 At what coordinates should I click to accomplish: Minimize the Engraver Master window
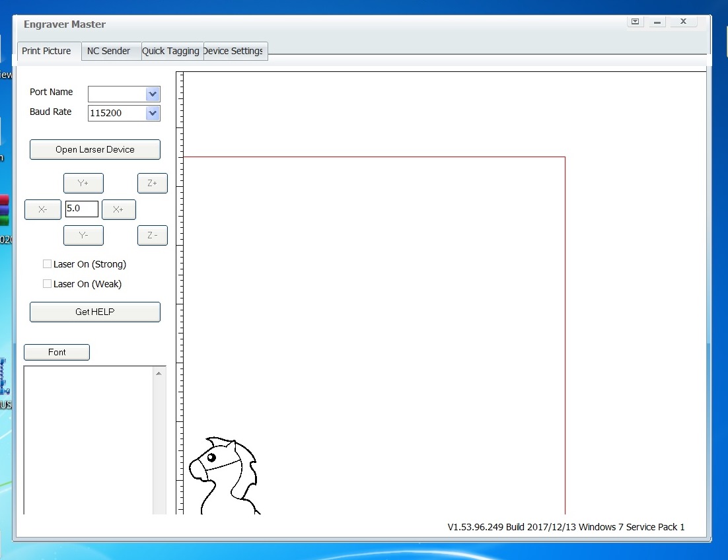point(657,22)
